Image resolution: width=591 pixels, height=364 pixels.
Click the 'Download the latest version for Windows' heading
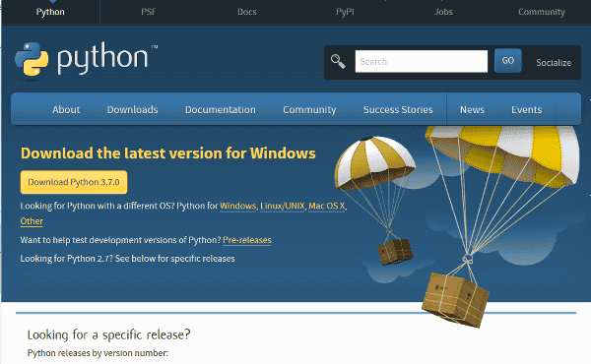[168, 153]
